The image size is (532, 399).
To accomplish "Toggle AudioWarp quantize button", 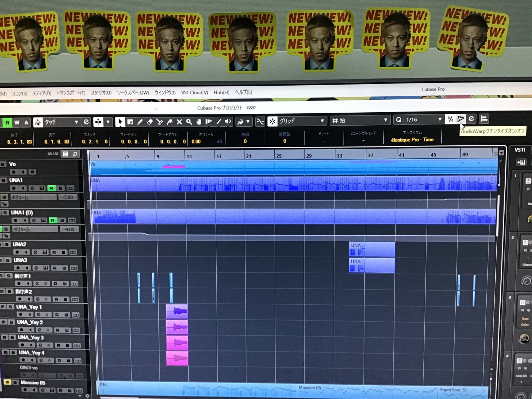I will [x=460, y=119].
